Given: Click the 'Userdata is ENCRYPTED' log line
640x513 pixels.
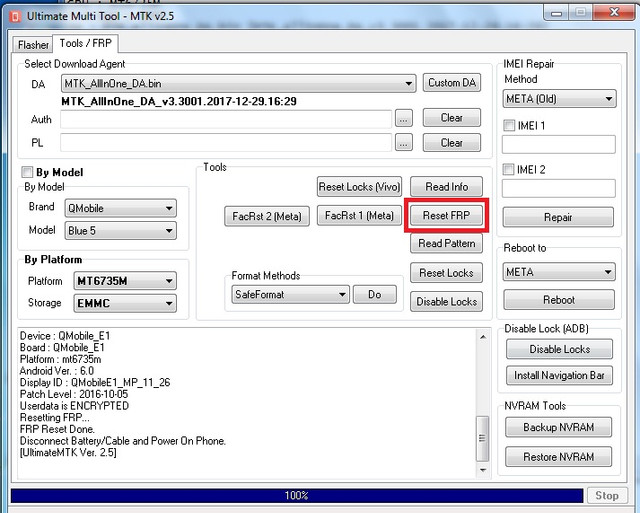Looking at the screenshot, I should [74, 406].
